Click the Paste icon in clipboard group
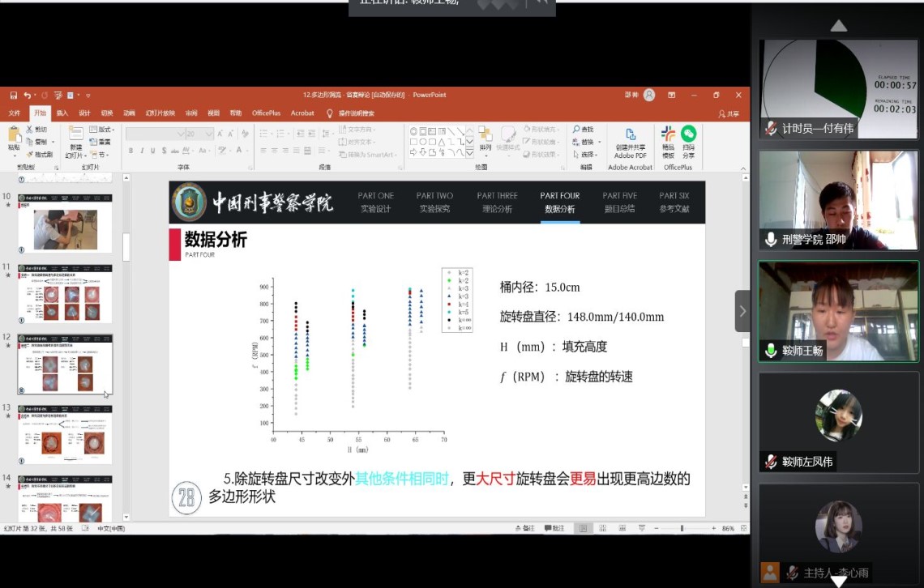Viewport: 924px width, 588px height. (x=14, y=134)
